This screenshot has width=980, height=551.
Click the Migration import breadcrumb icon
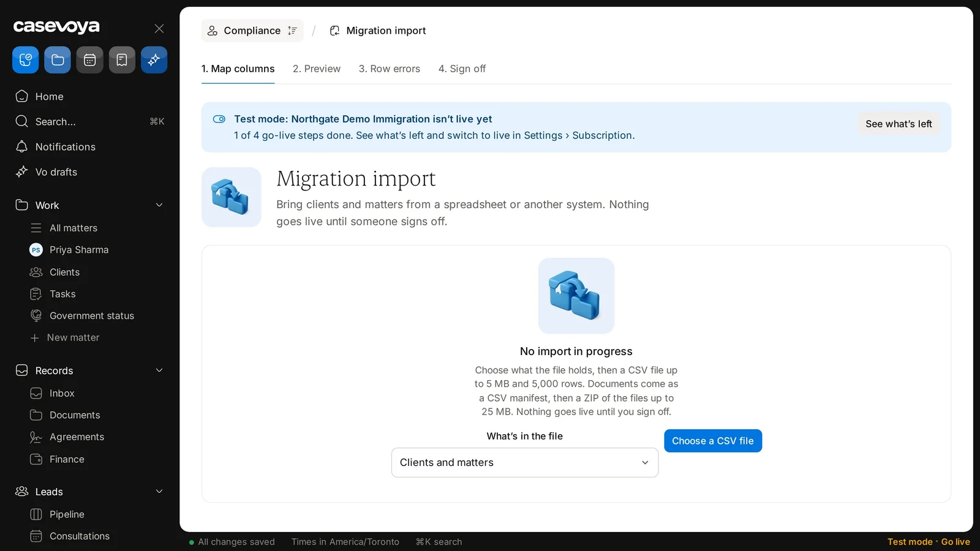[x=334, y=31]
